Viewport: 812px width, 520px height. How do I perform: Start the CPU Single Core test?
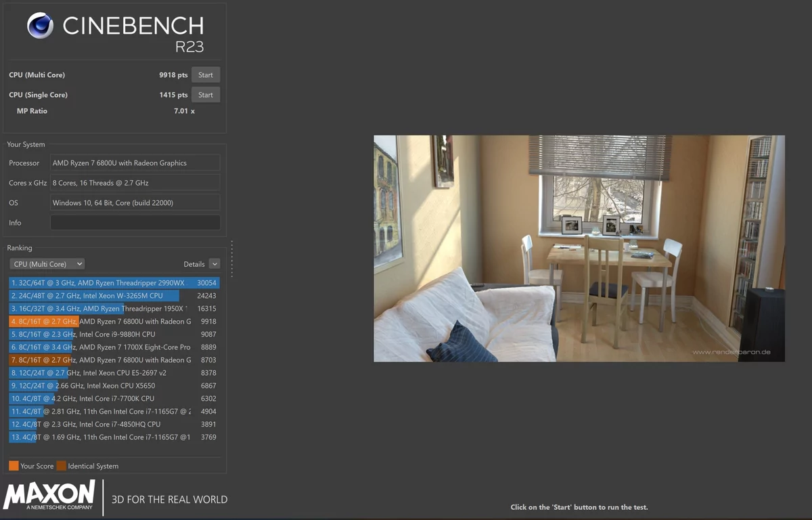(206, 95)
